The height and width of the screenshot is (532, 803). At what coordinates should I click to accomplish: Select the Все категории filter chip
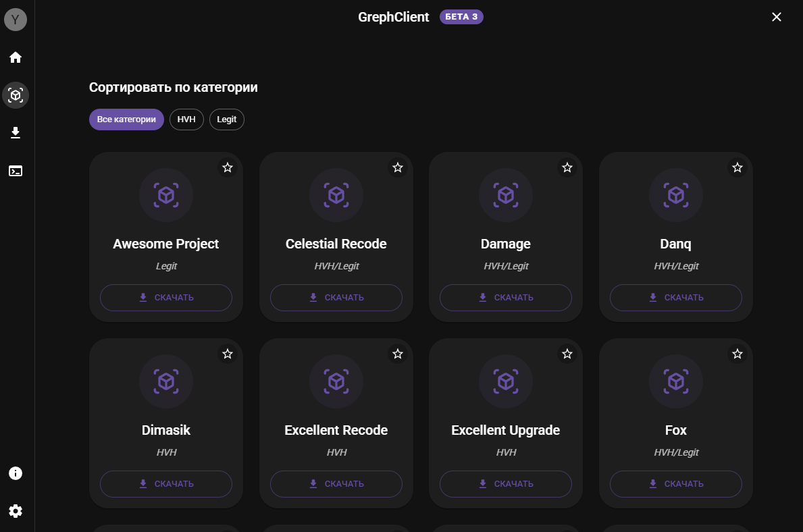click(126, 119)
